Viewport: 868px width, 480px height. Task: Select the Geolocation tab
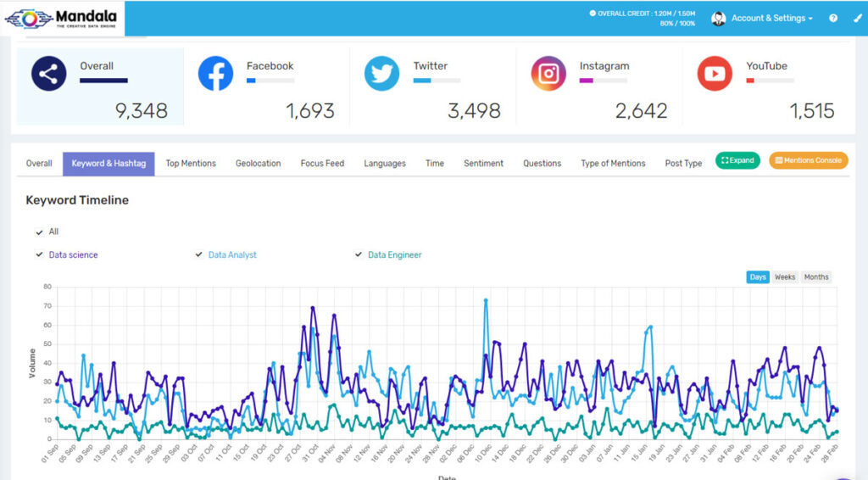point(258,164)
